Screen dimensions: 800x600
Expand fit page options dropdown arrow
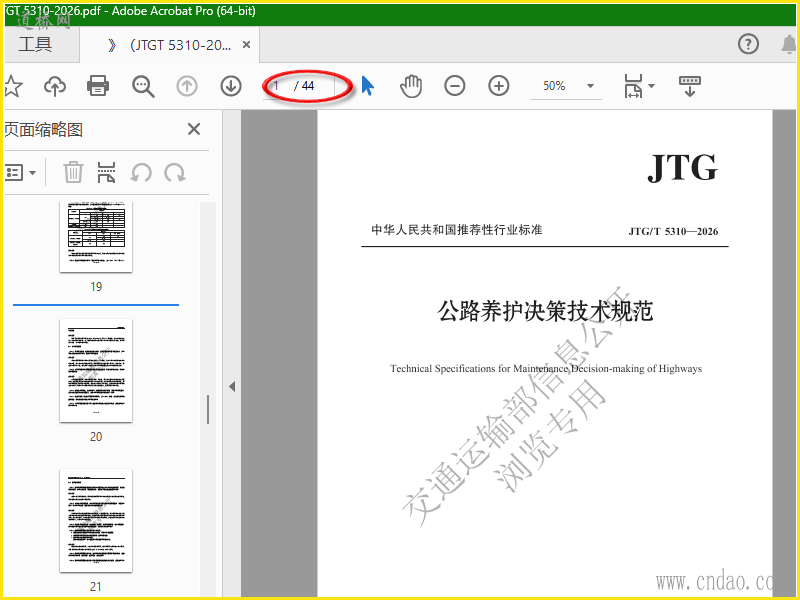tap(651, 86)
